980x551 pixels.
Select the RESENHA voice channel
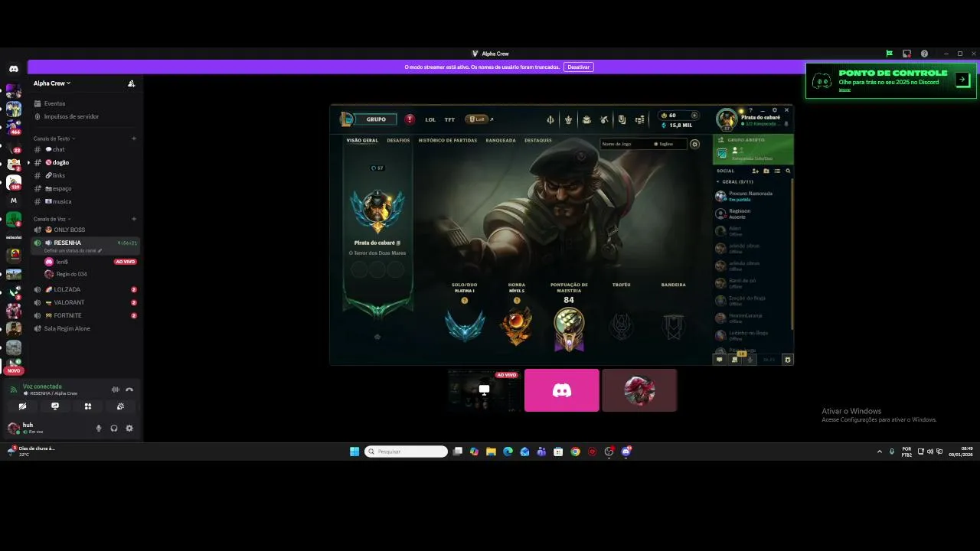67,243
